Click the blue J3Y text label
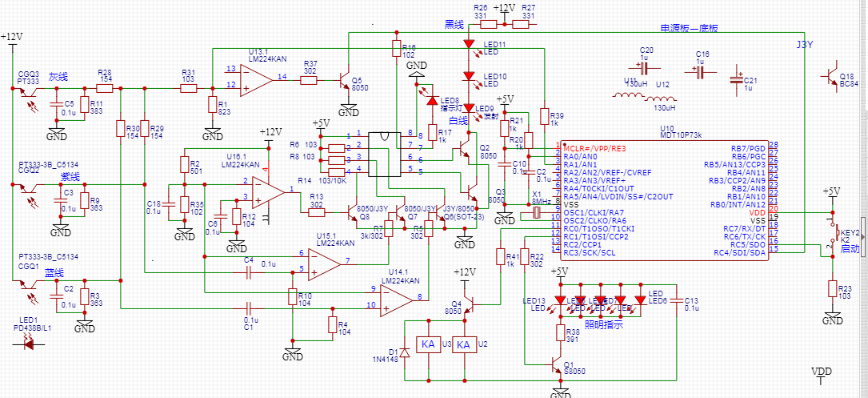 805,44
